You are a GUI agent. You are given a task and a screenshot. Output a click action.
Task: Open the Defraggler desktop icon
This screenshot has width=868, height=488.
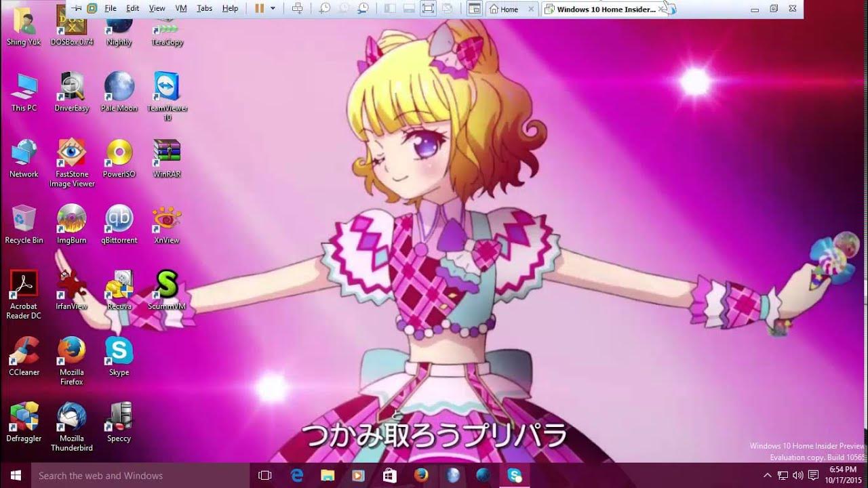pos(24,422)
